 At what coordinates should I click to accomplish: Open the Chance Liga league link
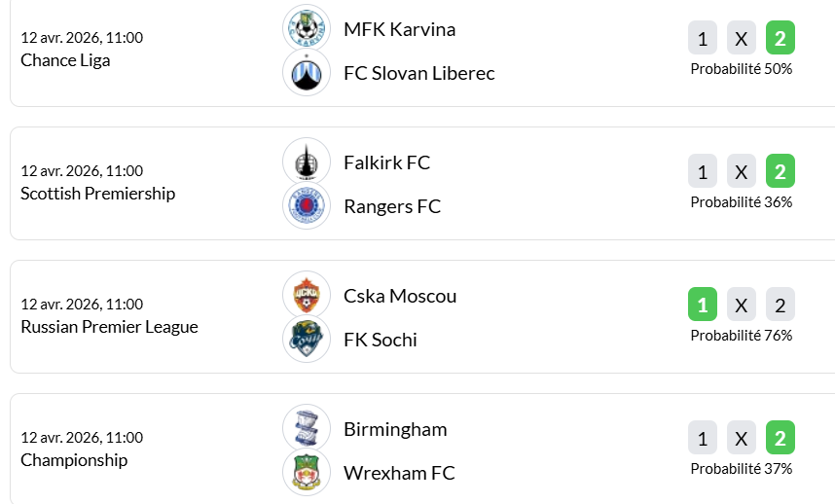65,60
